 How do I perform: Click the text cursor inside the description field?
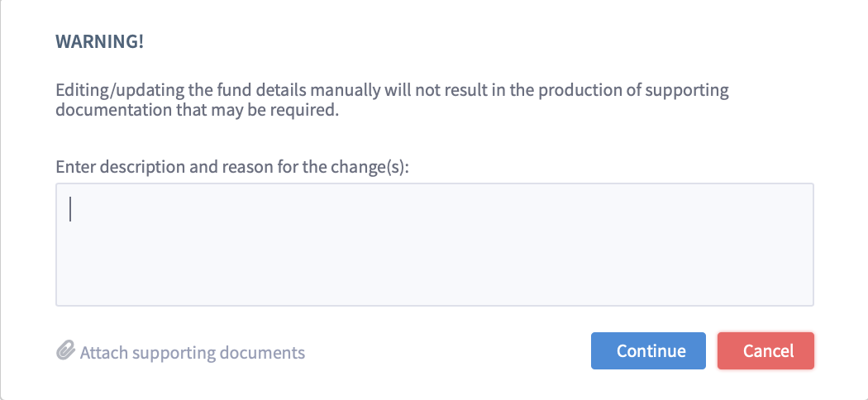coord(70,209)
